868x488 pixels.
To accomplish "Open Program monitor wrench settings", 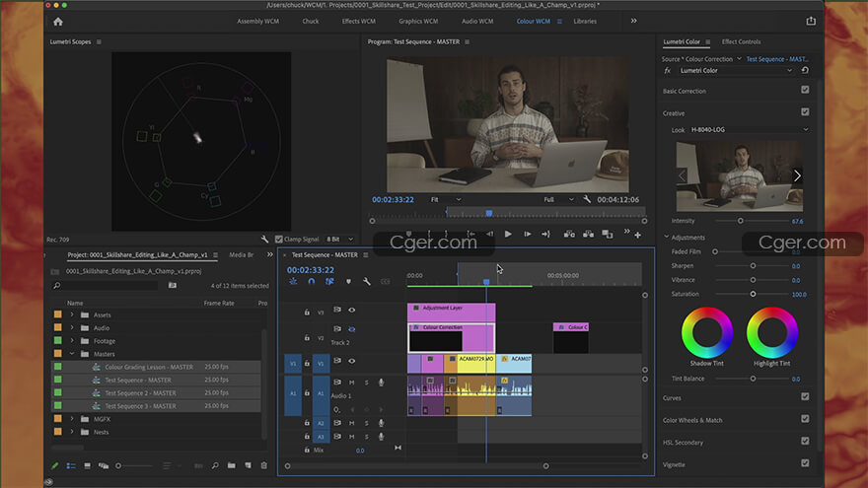I will (587, 199).
